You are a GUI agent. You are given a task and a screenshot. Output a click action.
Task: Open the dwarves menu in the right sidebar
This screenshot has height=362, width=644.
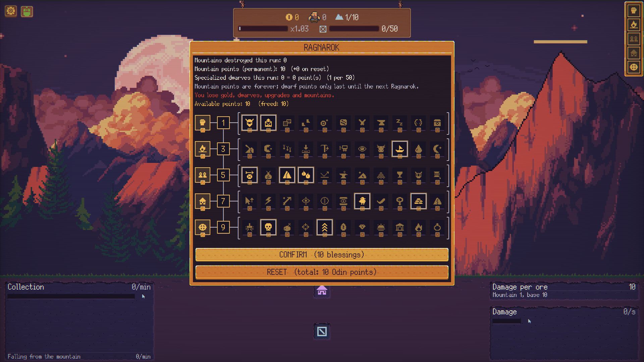634,39
